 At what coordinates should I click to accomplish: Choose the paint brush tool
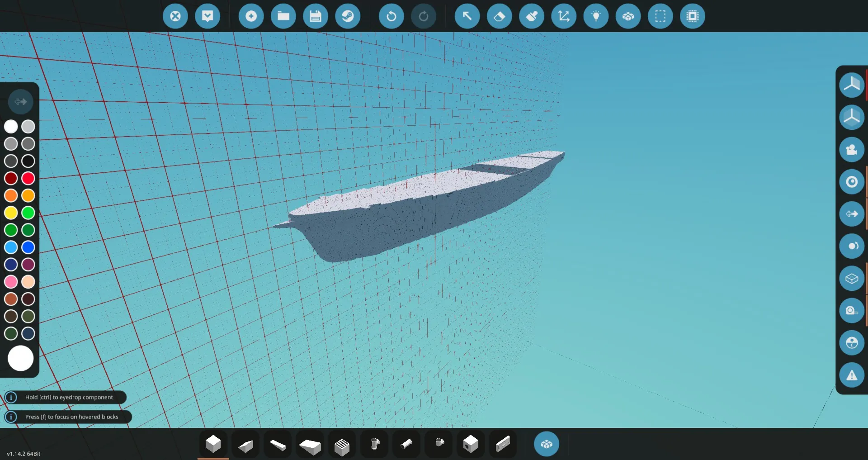(x=532, y=16)
